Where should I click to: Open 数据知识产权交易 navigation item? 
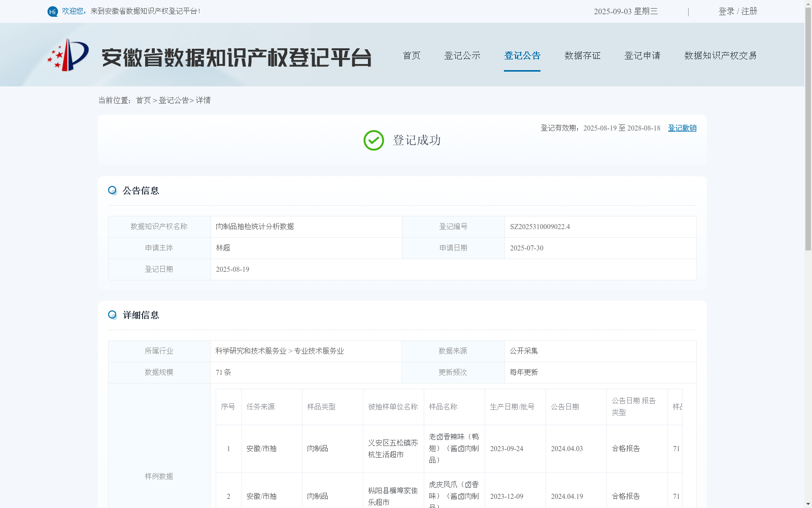pyautogui.click(x=721, y=55)
